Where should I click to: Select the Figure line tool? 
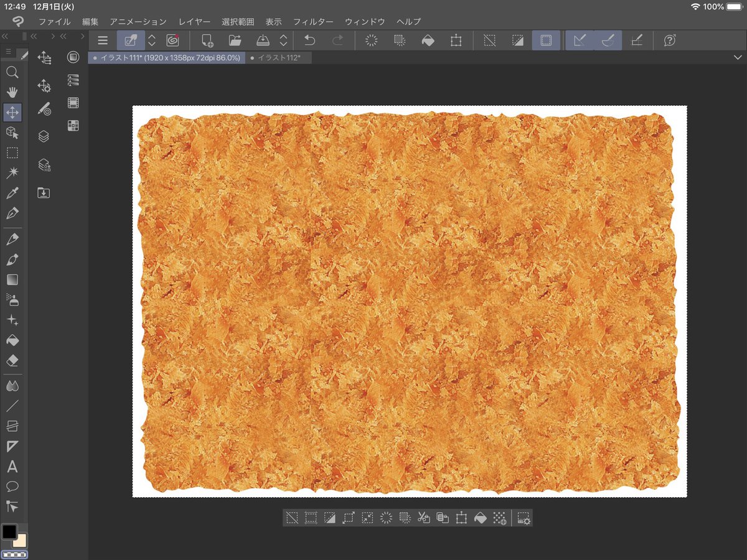click(x=12, y=406)
